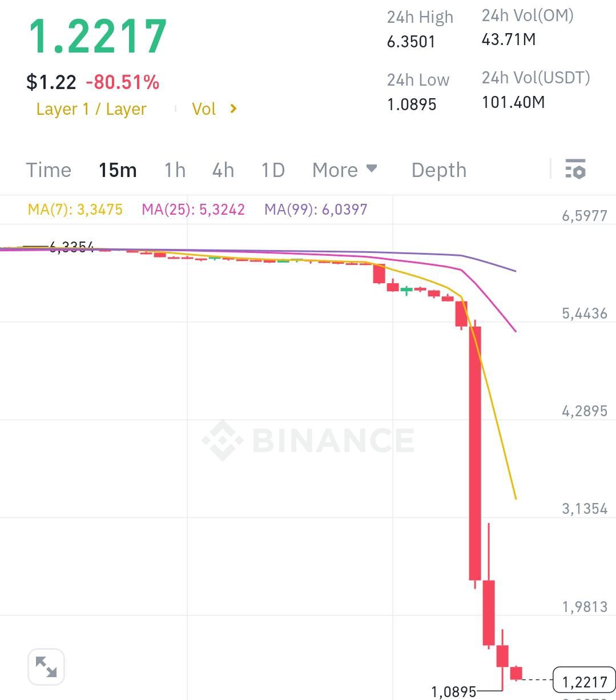This screenshot has height=700, width=616.
Task: Expand chart to fullscreen
Action: click(46, 666)
